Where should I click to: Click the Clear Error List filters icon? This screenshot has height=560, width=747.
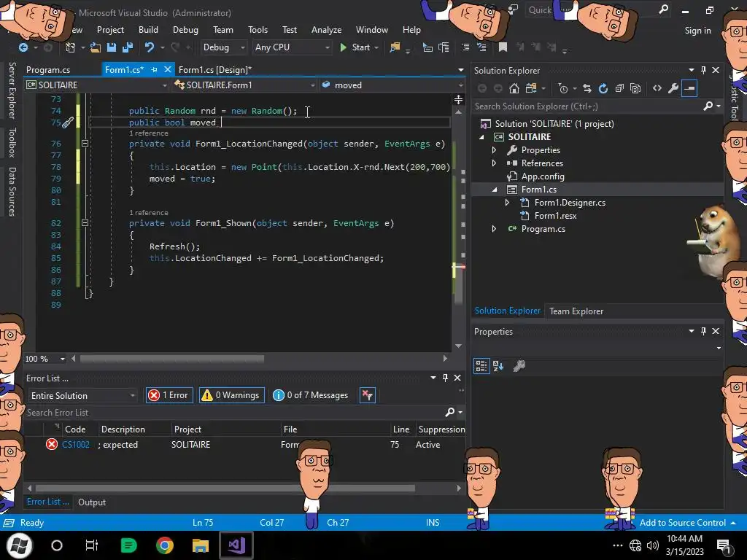point(368,394)
